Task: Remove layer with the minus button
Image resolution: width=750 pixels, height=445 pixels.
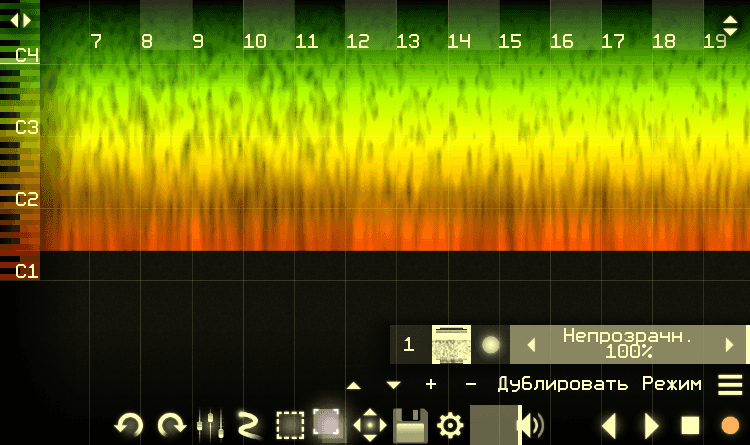Action: (x=471, y=384)
